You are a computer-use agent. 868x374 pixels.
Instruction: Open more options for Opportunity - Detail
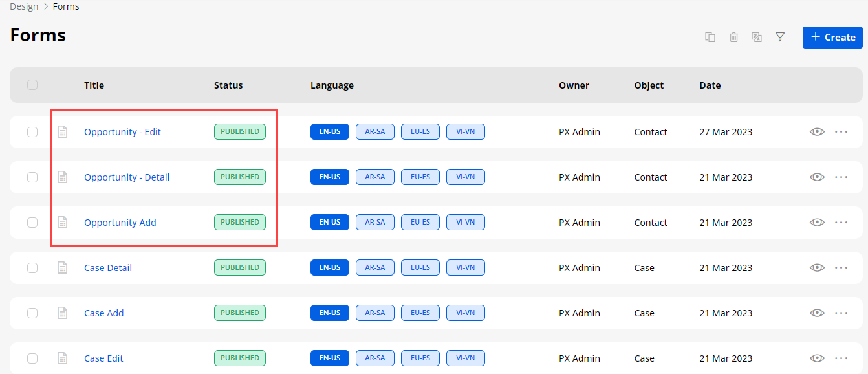841,177
